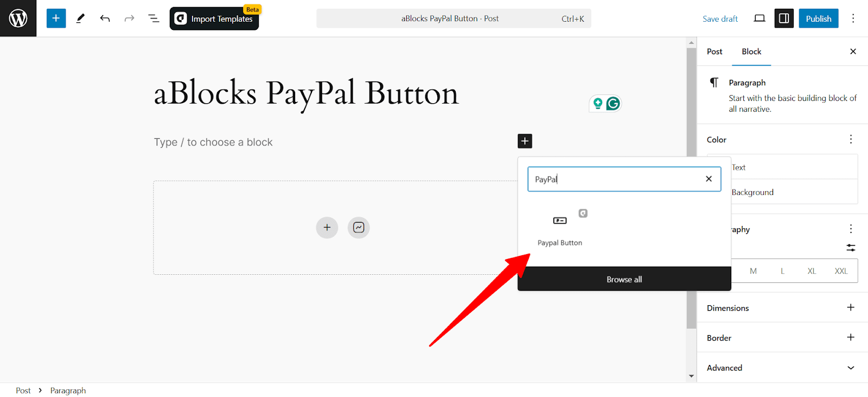Click Browse all blocks
The image size is (868, 397).
point(624,279)
